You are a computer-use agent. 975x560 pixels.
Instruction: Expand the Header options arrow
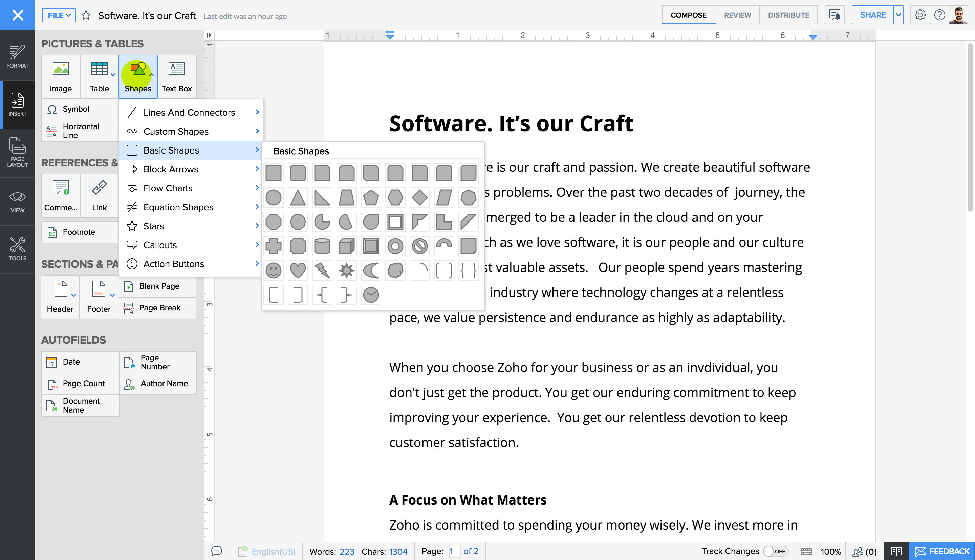click(x=74, y=295)
